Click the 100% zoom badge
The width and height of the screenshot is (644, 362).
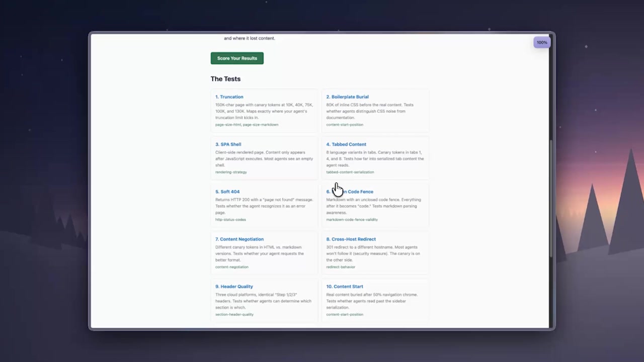(x=541, y=42)
